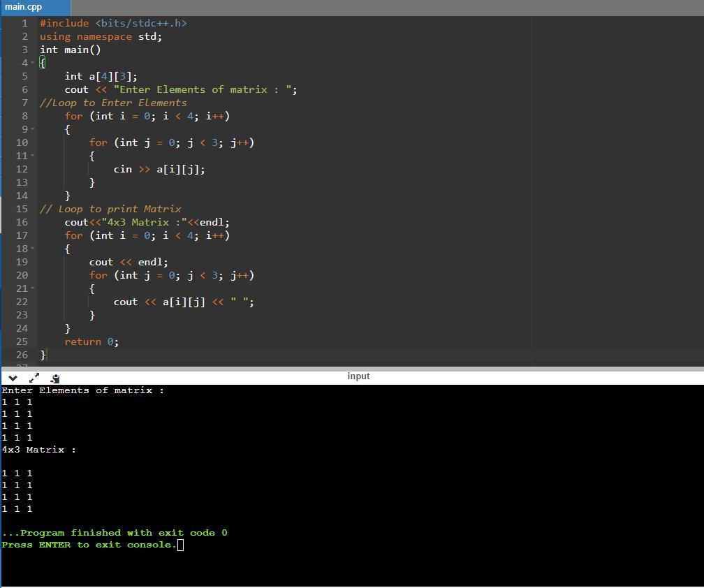Click at the console cursor after 'exit console.'
Screen dimensions: 704x588
click(180, 545)
